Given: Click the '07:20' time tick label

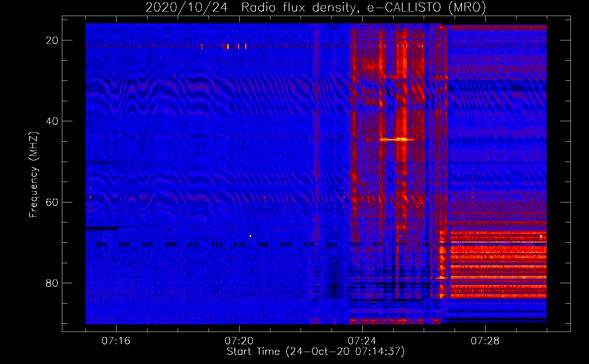Looking at the screenshot, I should [x=239, y=341].
